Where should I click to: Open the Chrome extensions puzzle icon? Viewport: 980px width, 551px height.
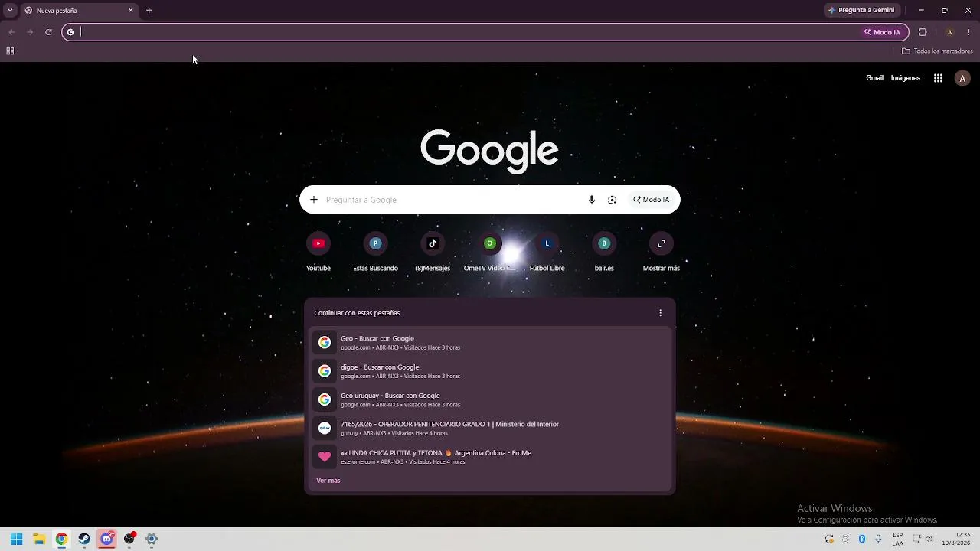[x=923, y=32]
